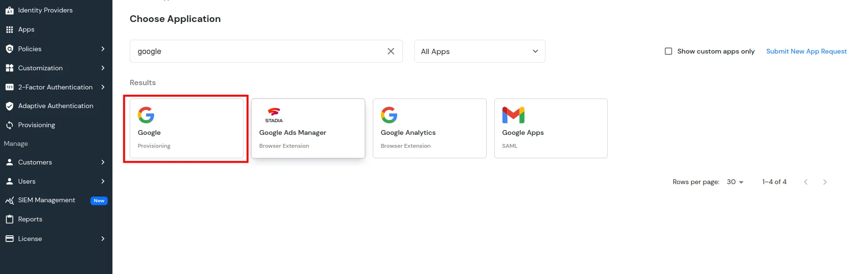Viewport: 868px width, 274px height.
Task: Expand the Customers submenu chevron
Action: (103, 162)
